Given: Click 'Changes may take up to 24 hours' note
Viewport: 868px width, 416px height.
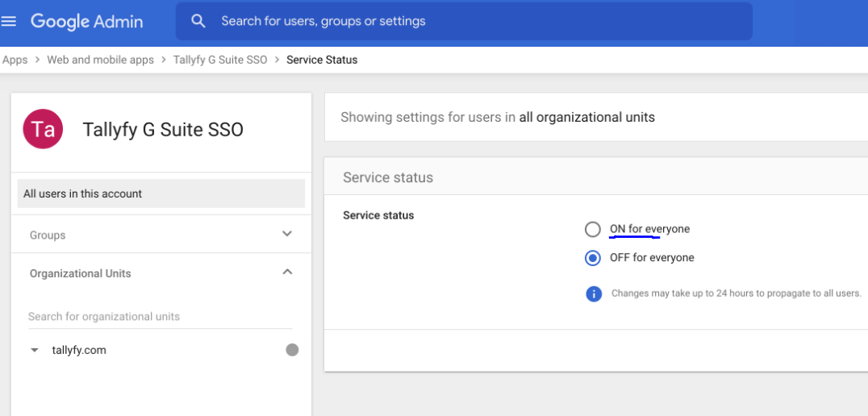Looking at the screenshot, I should [737, 293].
